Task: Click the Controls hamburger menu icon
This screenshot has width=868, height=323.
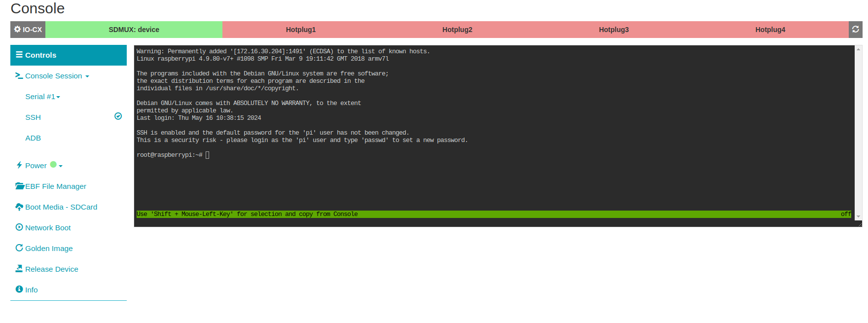Action: click(19, 55)
